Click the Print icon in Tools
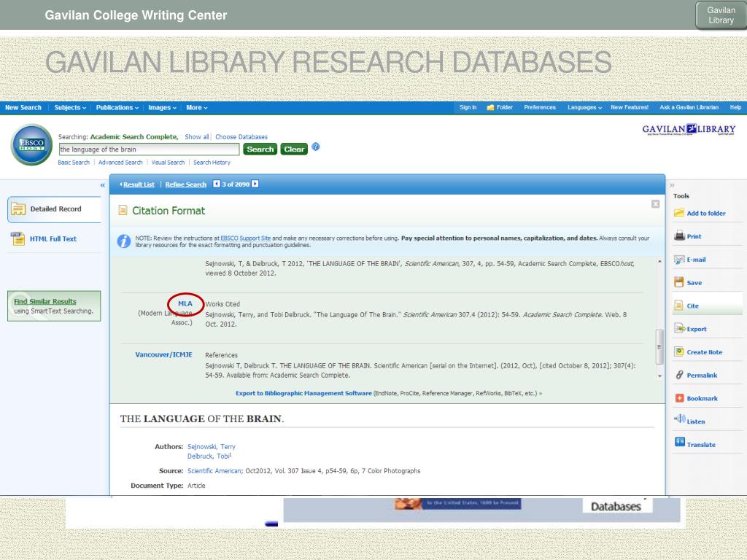Image resolution: width=747 pixels, height=560 pixels. click(679, 236)
